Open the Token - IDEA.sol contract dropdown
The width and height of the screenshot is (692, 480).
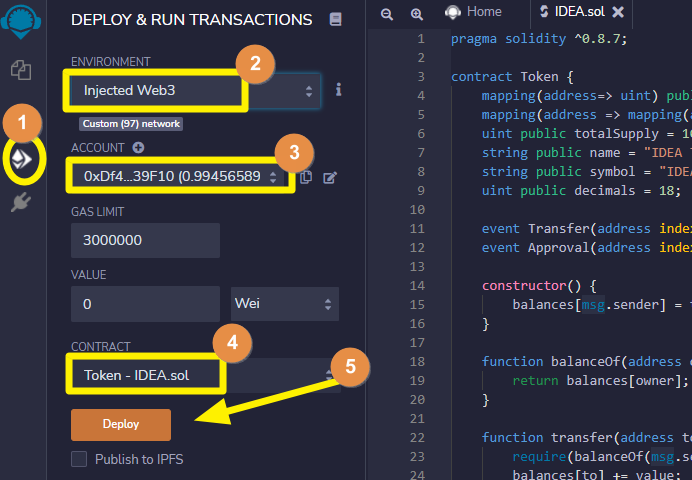point(205,375)
